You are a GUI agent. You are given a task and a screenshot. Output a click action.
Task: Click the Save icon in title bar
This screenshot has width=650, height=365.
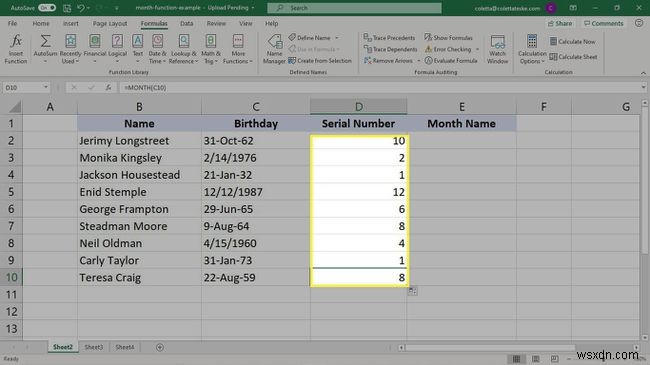click(66, 8)
